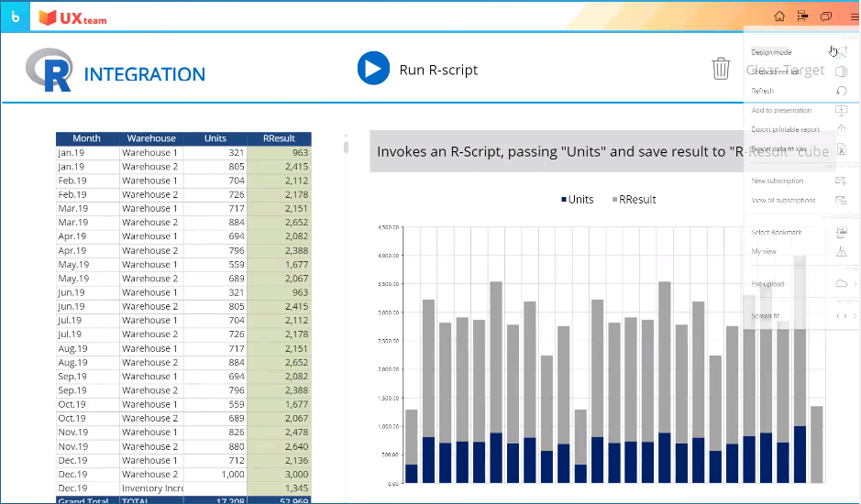Click the trash can Clear Target icon
Viewport: 861px width, 504px height.
(721, 69)
